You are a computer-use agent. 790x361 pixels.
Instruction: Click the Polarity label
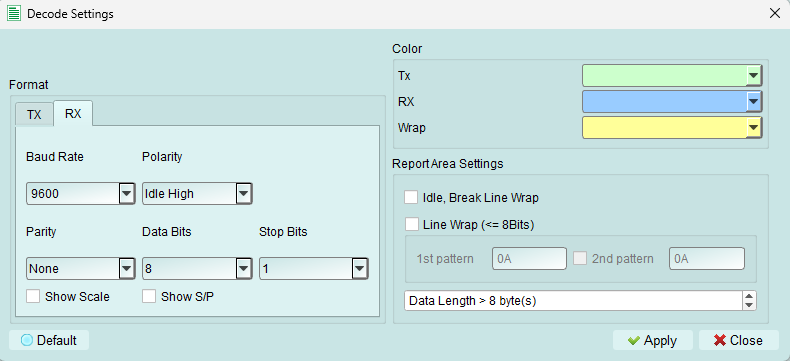(162, 157)
